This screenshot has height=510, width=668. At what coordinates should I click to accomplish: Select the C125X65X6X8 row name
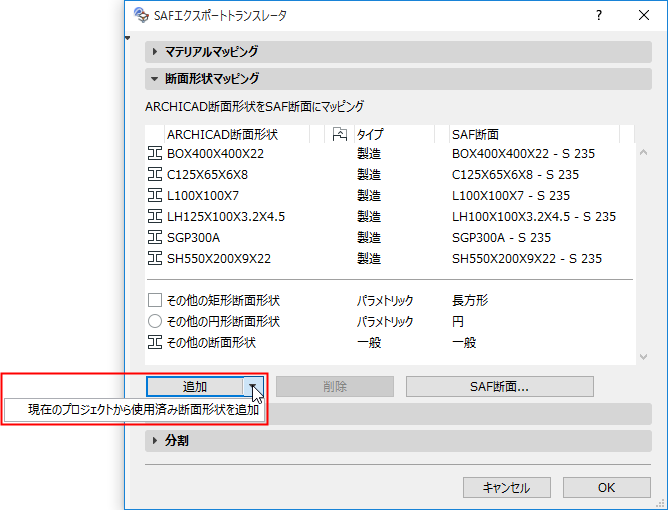pos(207,174)
